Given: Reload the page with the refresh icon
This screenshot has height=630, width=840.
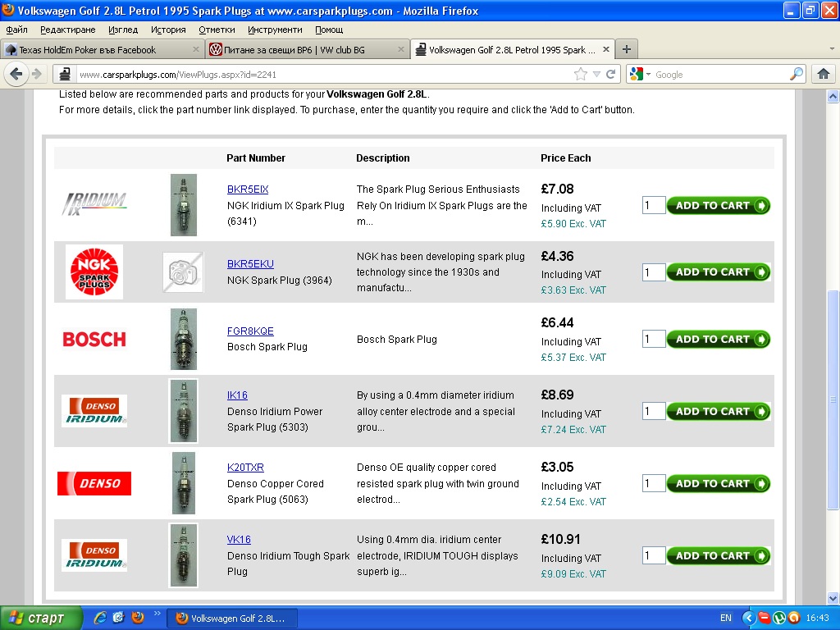Looking at the screenshot, I should [x=610, y=75].
